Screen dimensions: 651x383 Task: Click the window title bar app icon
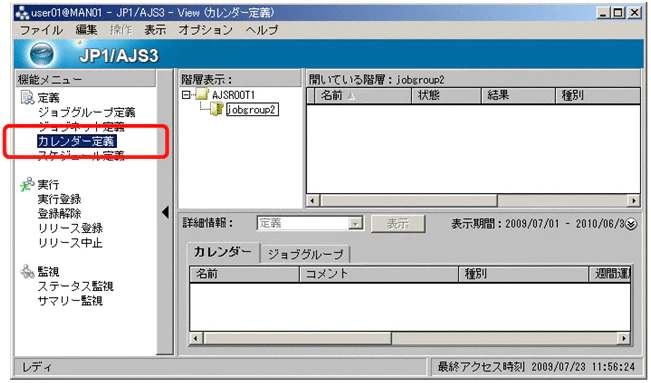coord(22,13)
